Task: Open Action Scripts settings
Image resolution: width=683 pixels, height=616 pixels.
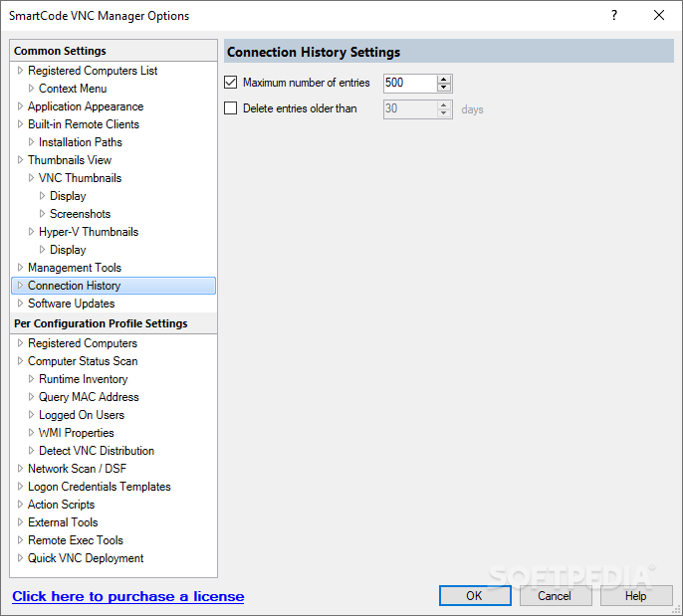Action: (x=61, y=505)
